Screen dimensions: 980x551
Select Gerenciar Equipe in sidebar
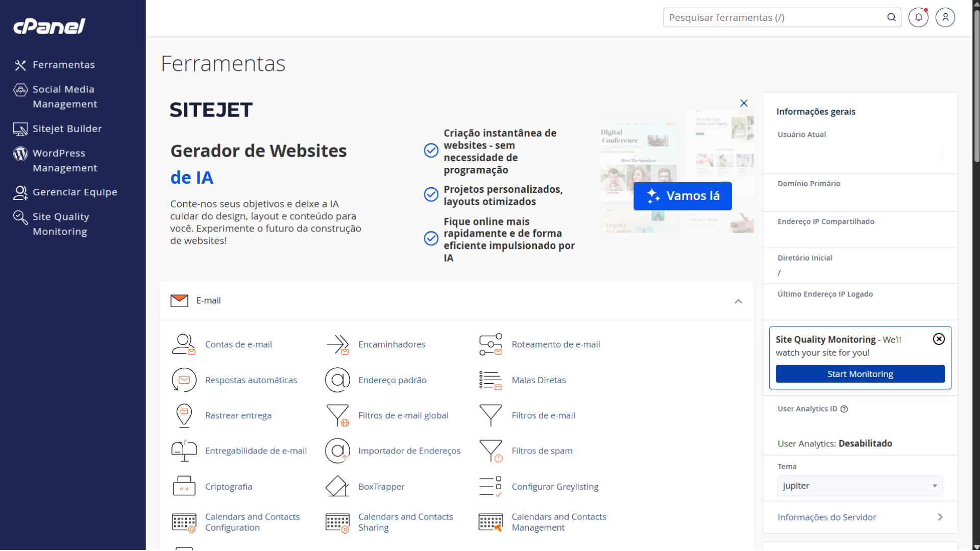(75, 192)
